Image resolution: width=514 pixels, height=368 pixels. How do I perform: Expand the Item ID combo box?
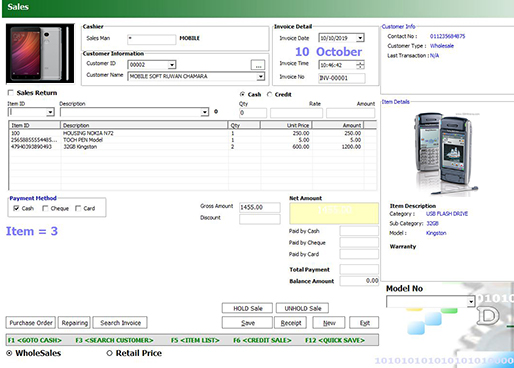click(50, 112)
